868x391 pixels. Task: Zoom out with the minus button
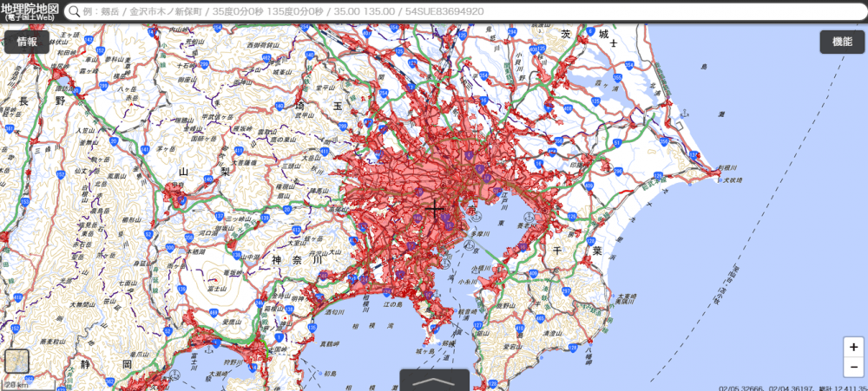[x=853, y=367]
